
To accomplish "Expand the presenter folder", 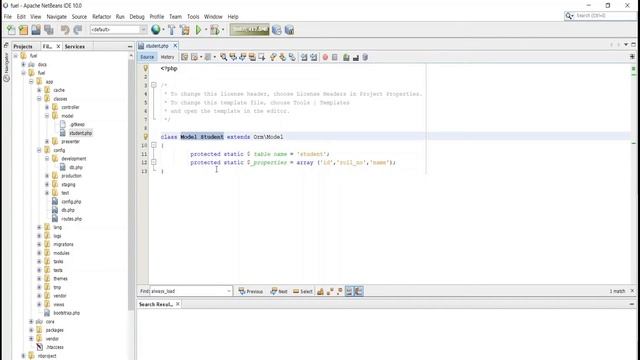I will point(47,142).
